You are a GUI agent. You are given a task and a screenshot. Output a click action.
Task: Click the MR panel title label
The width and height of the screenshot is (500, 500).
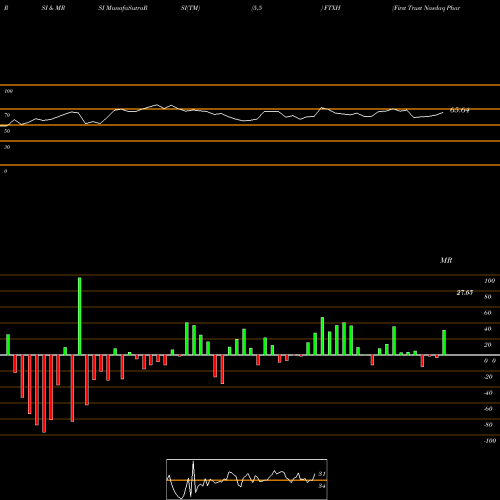click(x=446, y=260)
